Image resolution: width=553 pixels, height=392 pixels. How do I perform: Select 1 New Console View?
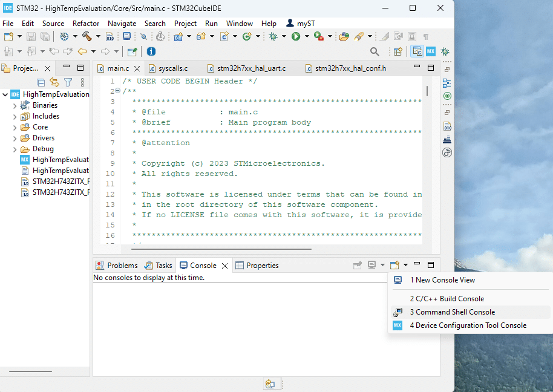pos(471,280)
